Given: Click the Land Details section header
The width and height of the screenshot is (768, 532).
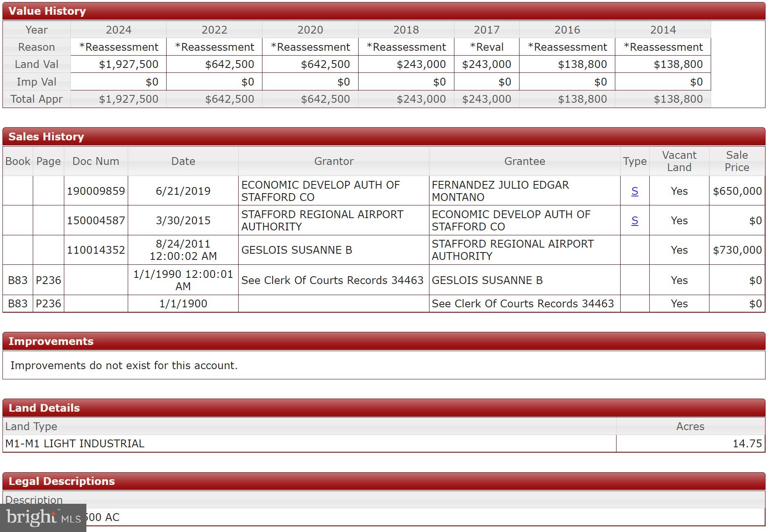Looking at the screenshot, I should click(x=44, y=408).
